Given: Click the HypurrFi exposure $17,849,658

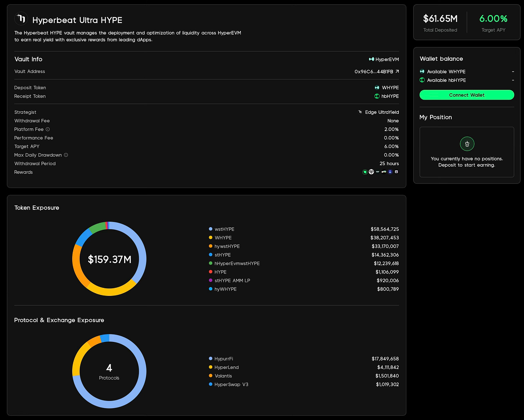Looking at the screenshot, I should [385, 359].
